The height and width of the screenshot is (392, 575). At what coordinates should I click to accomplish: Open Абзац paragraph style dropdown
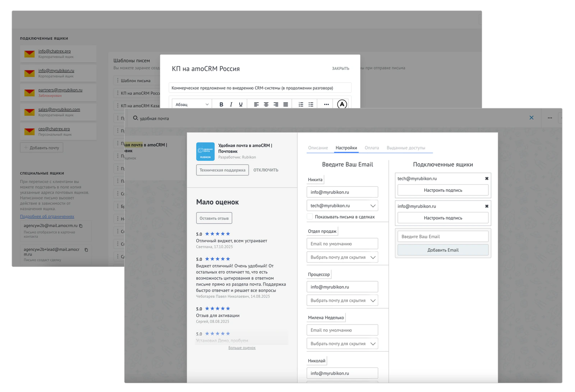pyautogui.click(x=192, y=104)
